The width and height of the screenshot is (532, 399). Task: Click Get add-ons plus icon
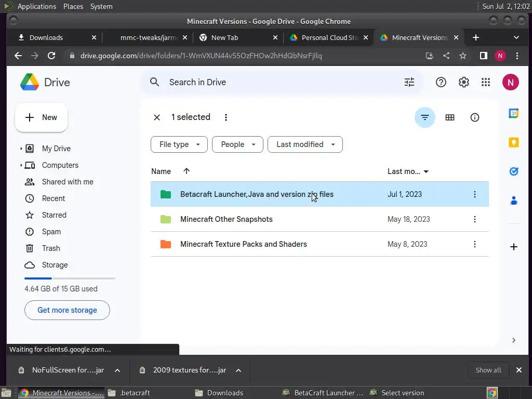click(x=513, y=247)
